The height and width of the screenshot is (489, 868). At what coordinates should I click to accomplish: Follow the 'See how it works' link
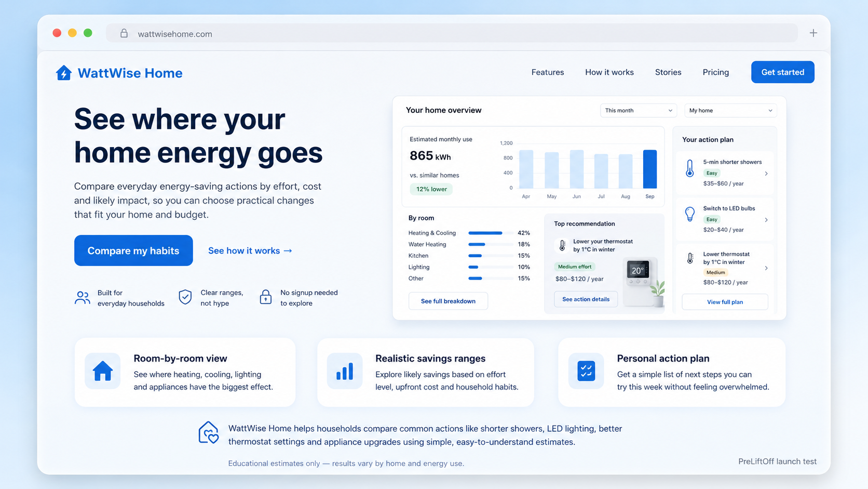point(250,250)
